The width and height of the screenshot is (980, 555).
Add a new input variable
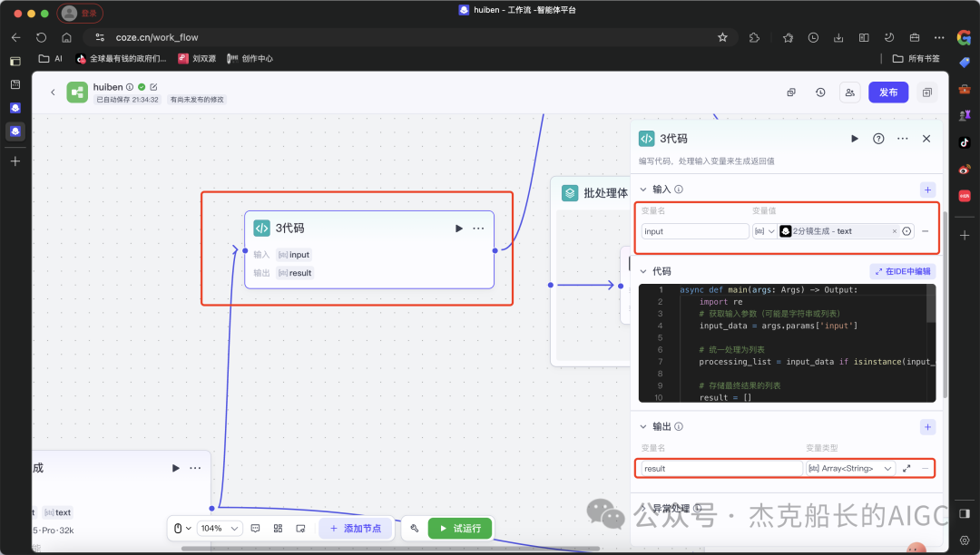tap(927, 190)
